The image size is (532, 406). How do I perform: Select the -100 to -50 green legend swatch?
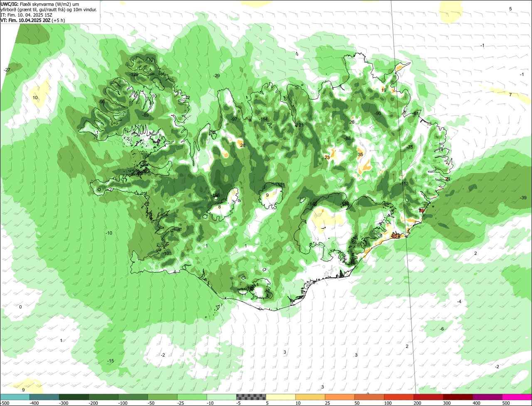pyautogui.click(x=133, y=397)
